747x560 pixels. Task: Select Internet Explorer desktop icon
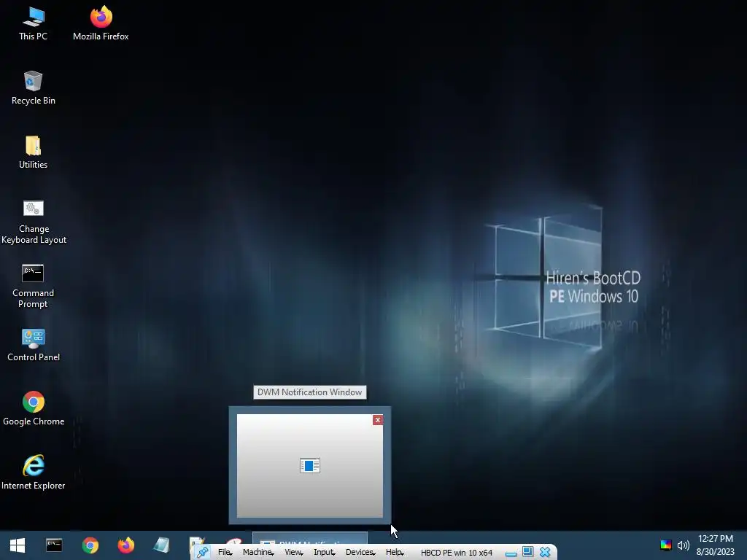(x=34, y=472)
